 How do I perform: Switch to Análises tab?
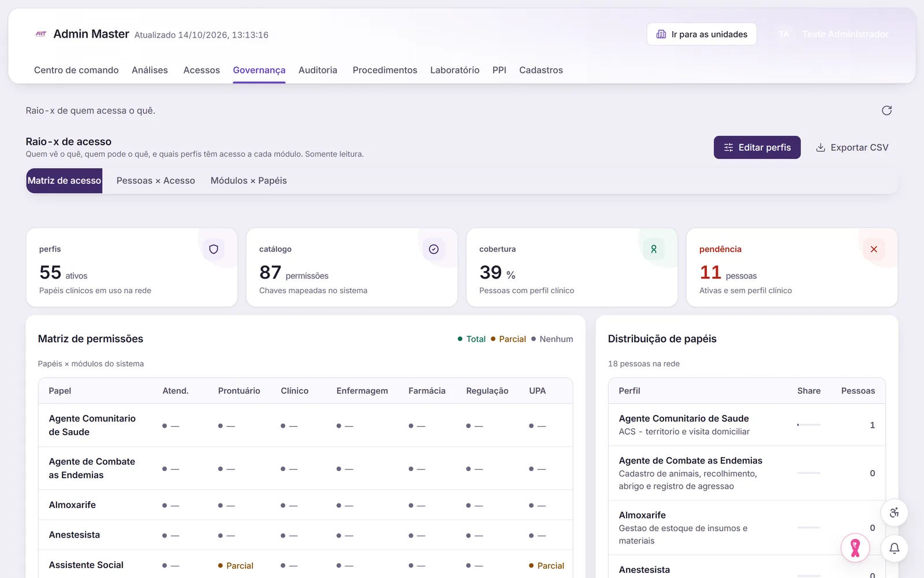click(150, 70)
